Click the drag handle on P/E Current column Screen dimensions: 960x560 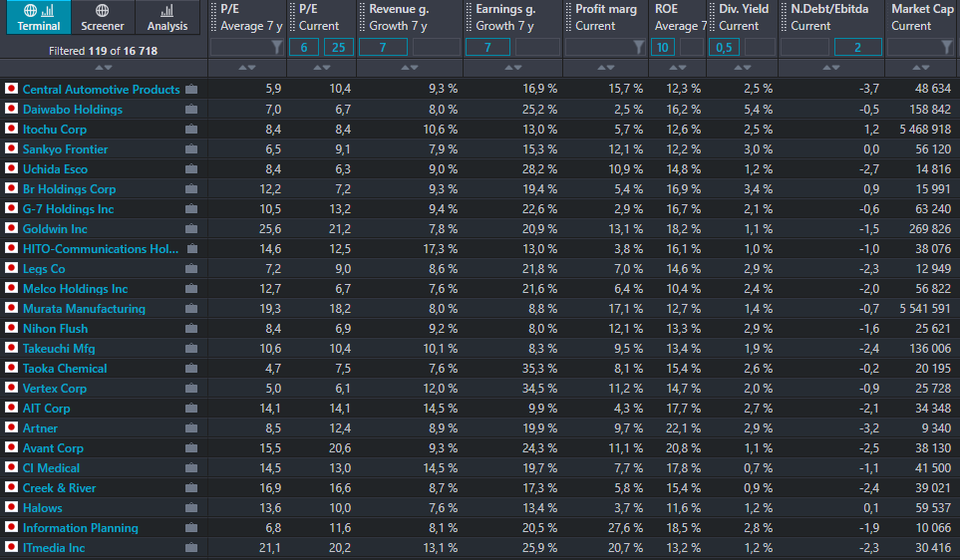pos(292,17)
